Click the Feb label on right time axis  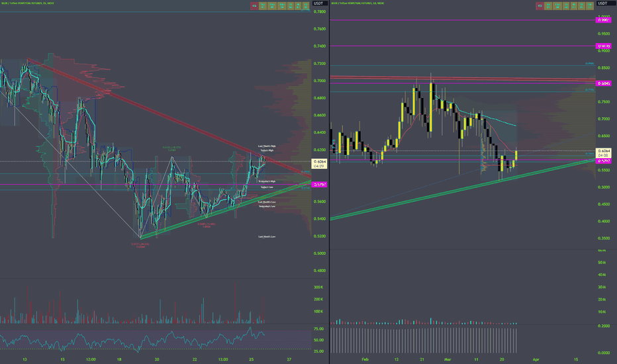tap(365, 359)
